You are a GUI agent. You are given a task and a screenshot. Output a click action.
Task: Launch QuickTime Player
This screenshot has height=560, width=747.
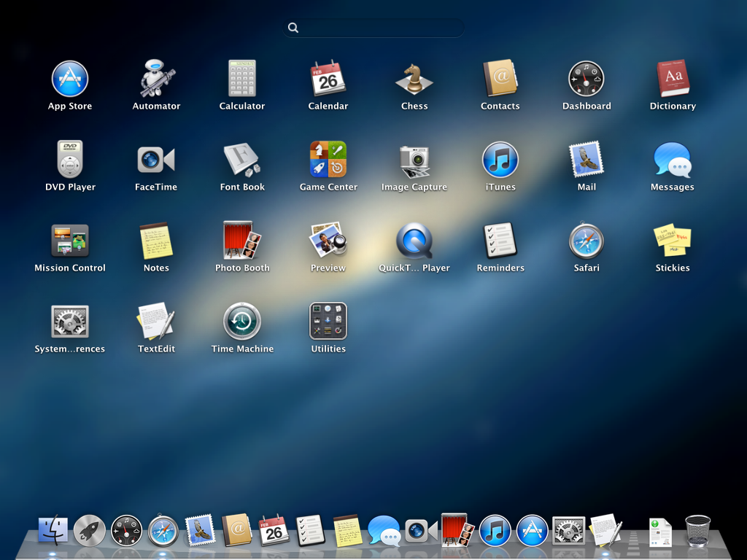(414, 241)
